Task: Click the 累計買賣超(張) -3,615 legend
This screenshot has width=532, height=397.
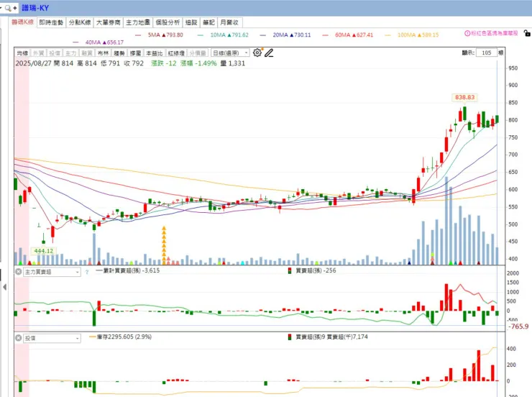Action: pyautogui.click(x=128, y=270)
